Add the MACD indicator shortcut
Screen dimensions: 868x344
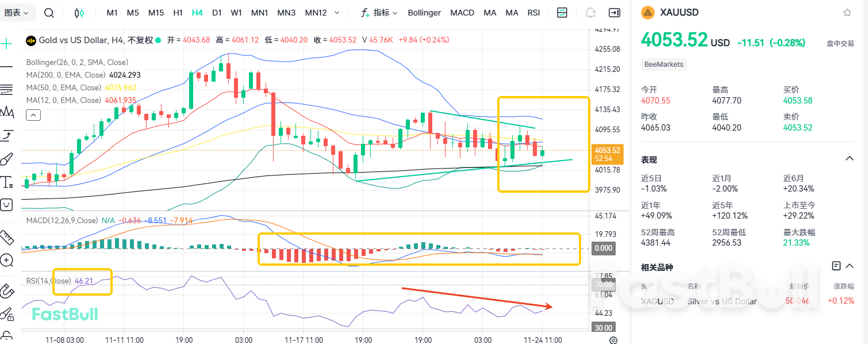coord(462,13)
